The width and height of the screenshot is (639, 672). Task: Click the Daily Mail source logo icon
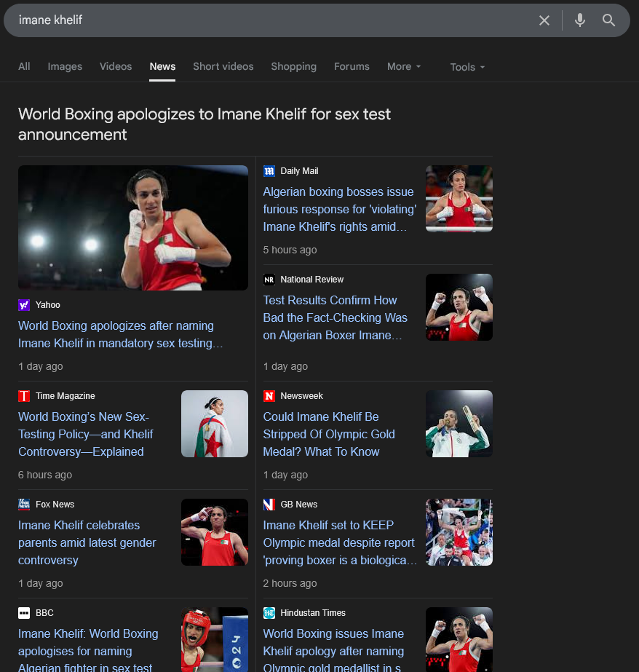[x=269, y=171]
